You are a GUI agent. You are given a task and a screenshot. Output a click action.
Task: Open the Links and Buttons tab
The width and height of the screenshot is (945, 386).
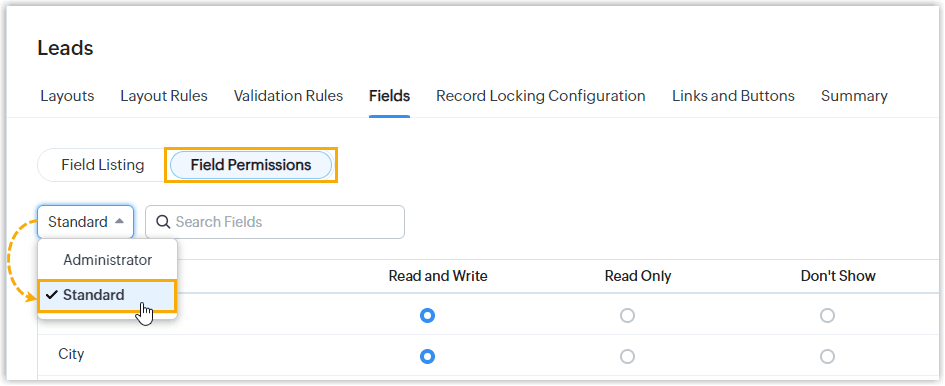[733, 96]
